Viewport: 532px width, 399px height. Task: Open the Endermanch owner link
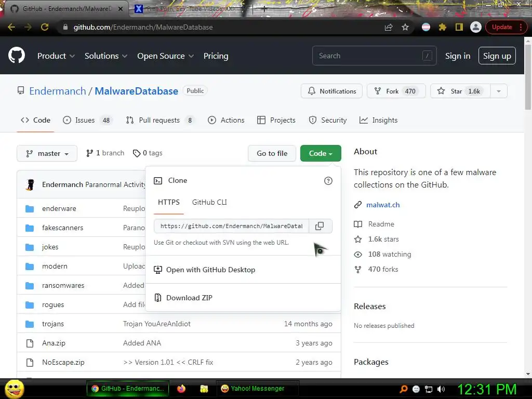[58, 91]
